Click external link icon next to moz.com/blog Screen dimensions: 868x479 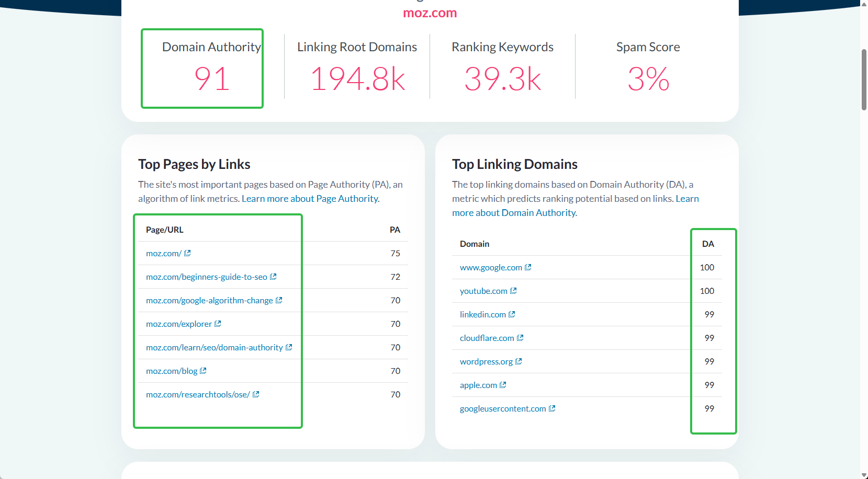(203, 371)
